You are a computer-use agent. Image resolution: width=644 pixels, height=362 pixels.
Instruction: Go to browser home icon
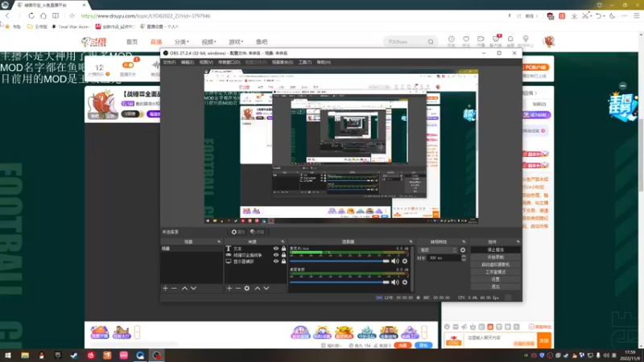pyautogui.click(x=43, y=15)
